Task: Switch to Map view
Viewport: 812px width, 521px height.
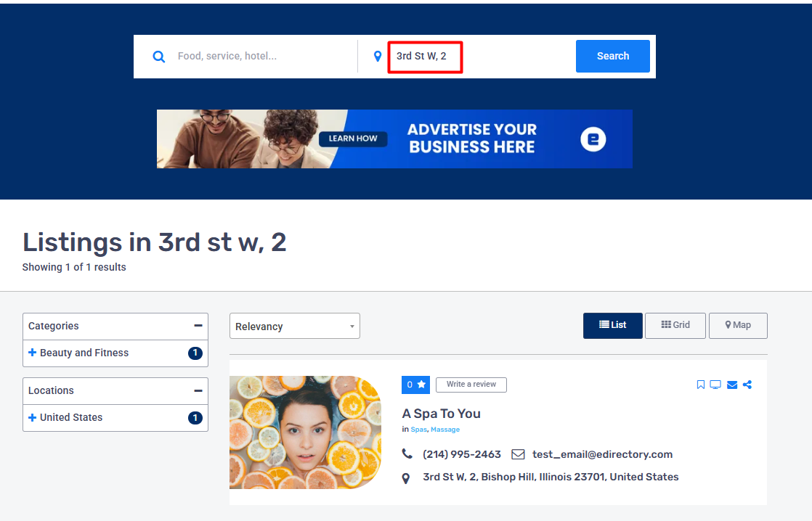Action: pos(738,325)
